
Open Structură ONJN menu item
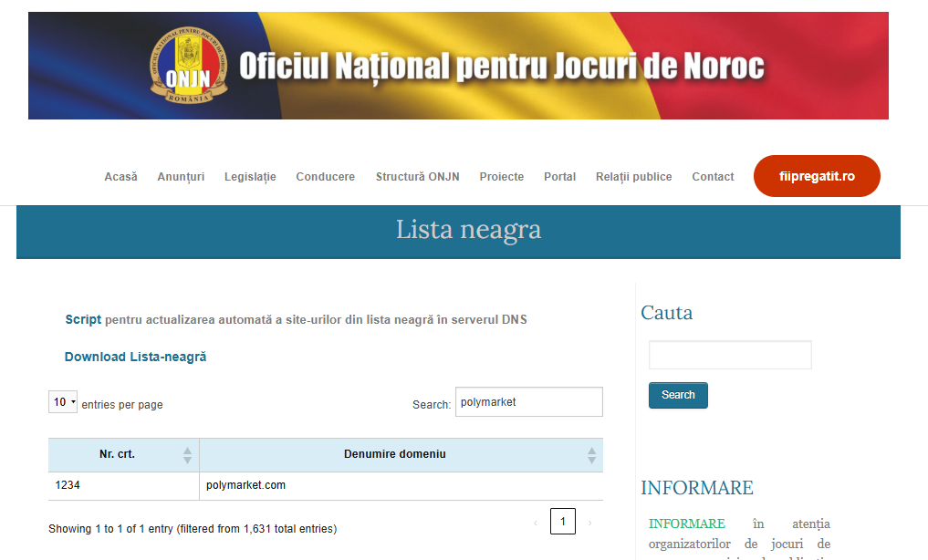(417, 177)
